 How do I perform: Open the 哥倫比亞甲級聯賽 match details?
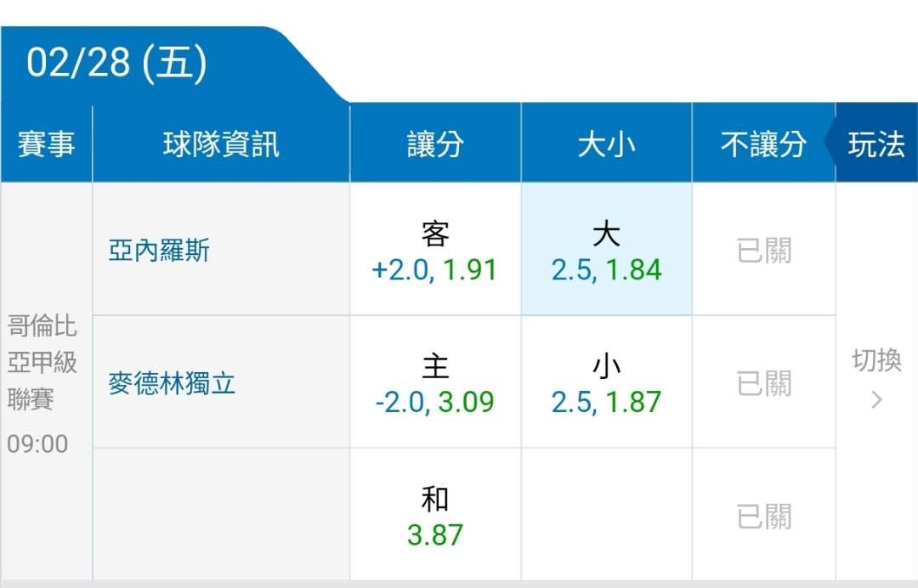point(42,362)
